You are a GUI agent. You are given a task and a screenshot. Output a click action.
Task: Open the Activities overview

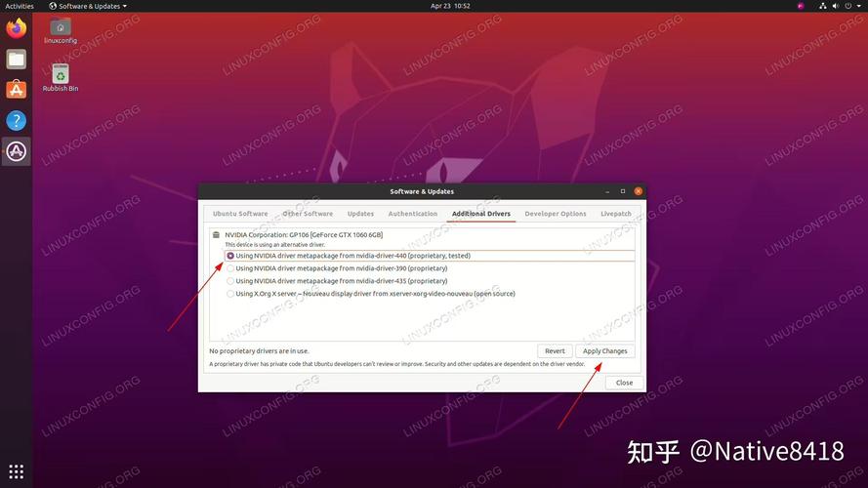coord(20,6)
